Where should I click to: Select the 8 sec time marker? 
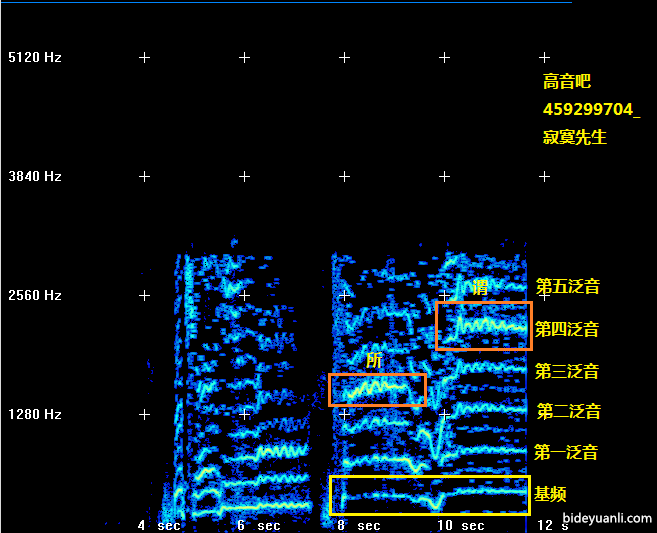coord(359,525)
